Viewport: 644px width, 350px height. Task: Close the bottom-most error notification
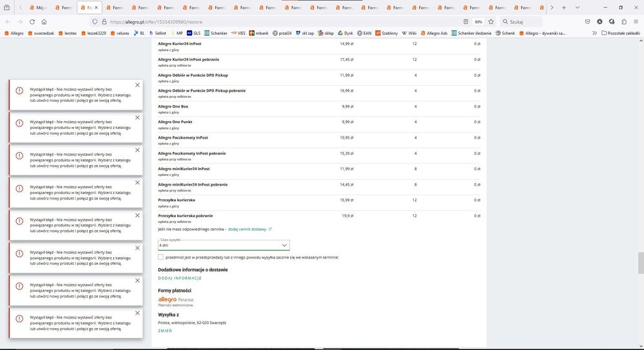(137, 313)
